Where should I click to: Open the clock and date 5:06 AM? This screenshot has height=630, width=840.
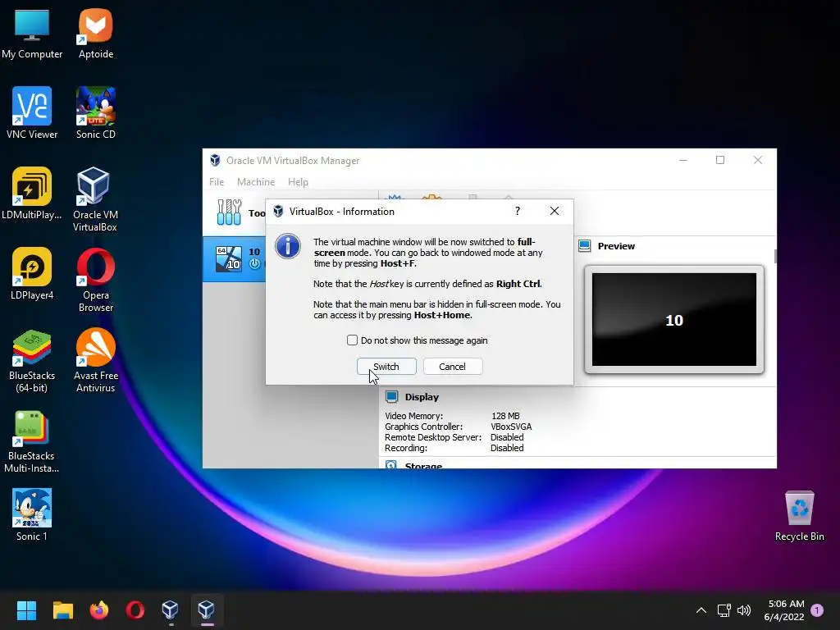click(x=784, y=610)
